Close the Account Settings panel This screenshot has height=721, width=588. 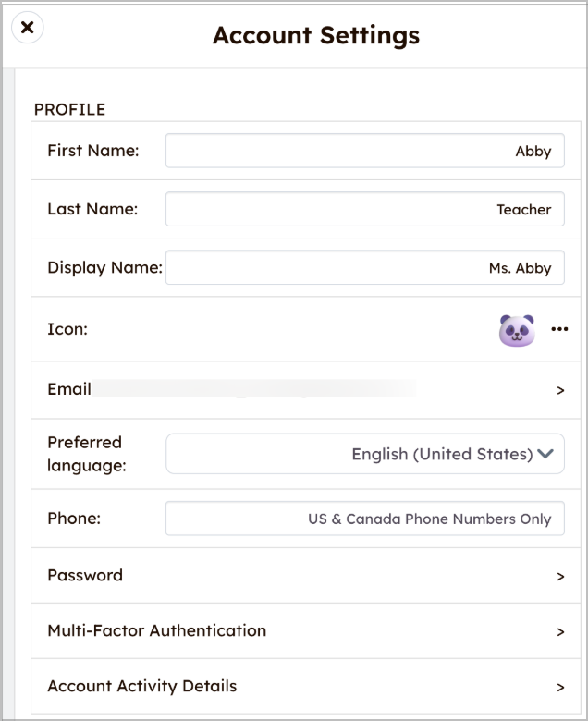coord(27,27)
